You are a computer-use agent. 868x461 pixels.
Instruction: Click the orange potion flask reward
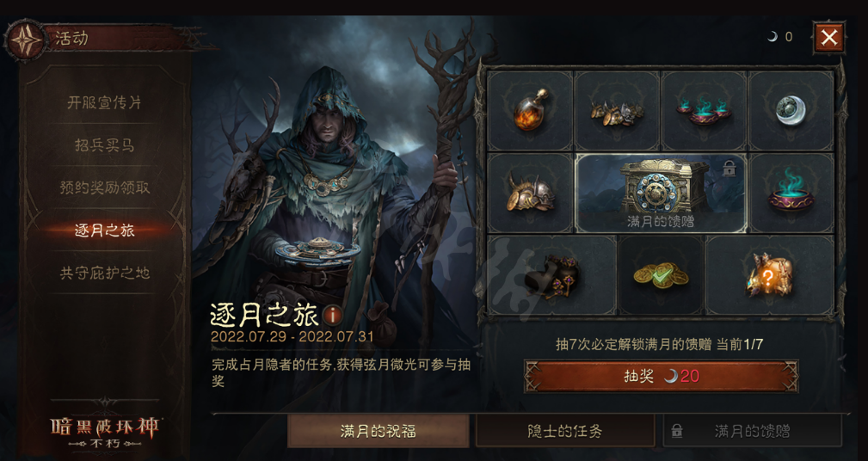click(530, 110)
